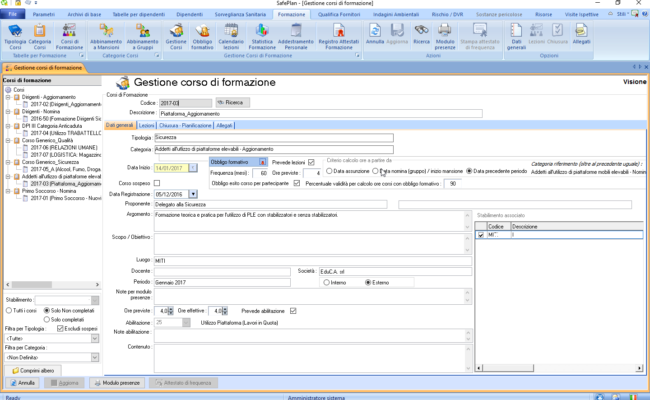Click bottom Annulla button
The image size is (650, 400).
coord(23,383)
